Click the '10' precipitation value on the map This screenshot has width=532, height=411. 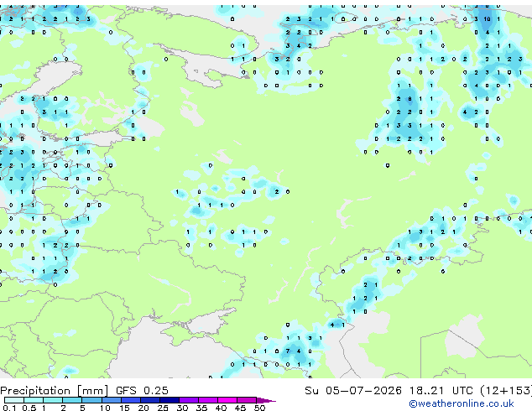point(488,19)
